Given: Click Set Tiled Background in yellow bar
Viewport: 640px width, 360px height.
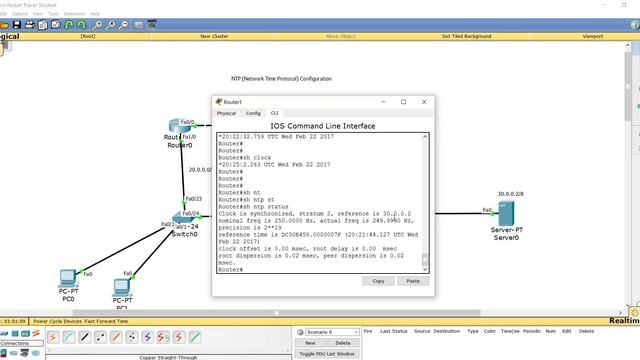Looking at the screenshot, I should 467,36.
